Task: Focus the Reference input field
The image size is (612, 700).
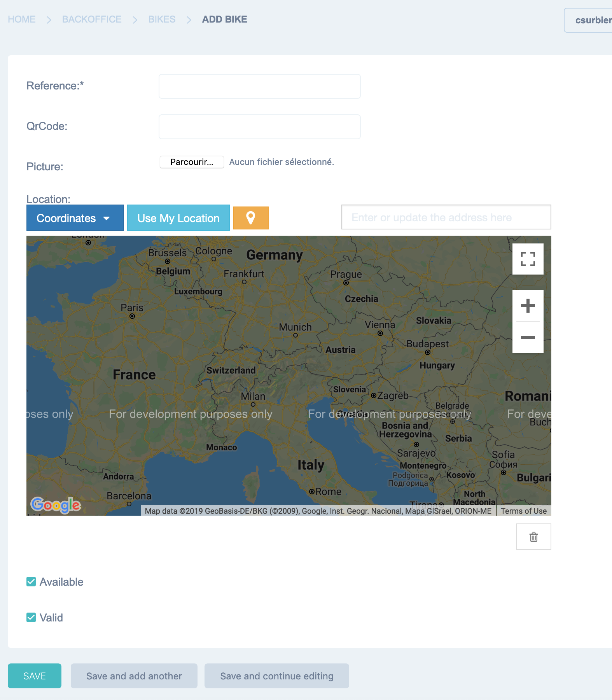Action: pos(260,86)
